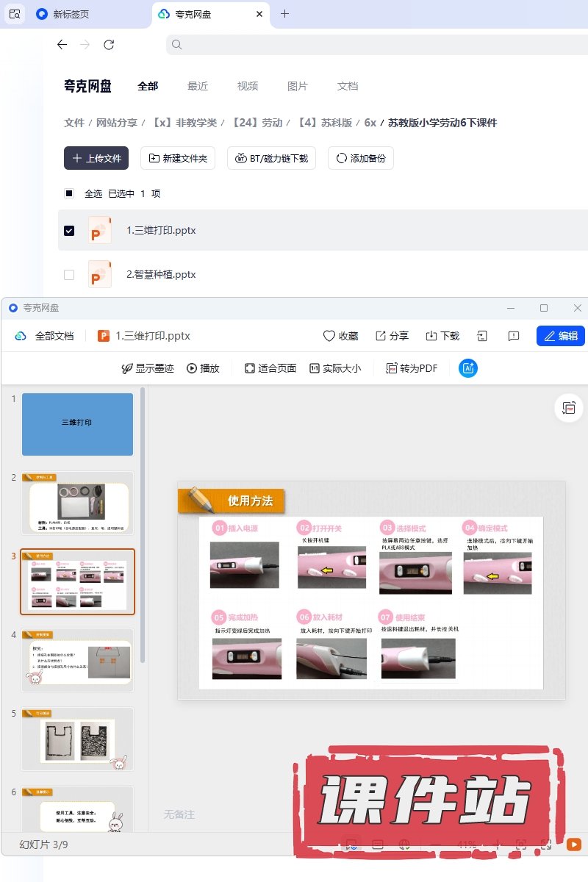Switch to the 视频 tab
The height and width of the screenshot is (882, 588).
248,86
